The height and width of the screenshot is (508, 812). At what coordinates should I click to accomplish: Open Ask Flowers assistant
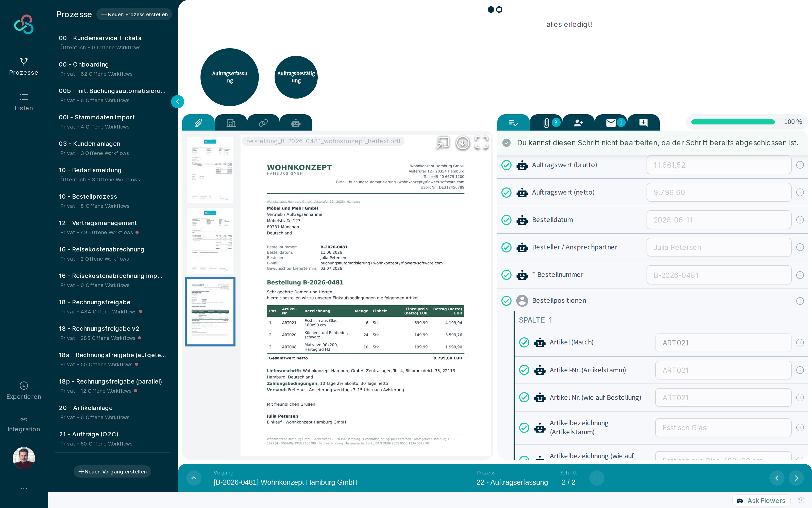point(761,501)
